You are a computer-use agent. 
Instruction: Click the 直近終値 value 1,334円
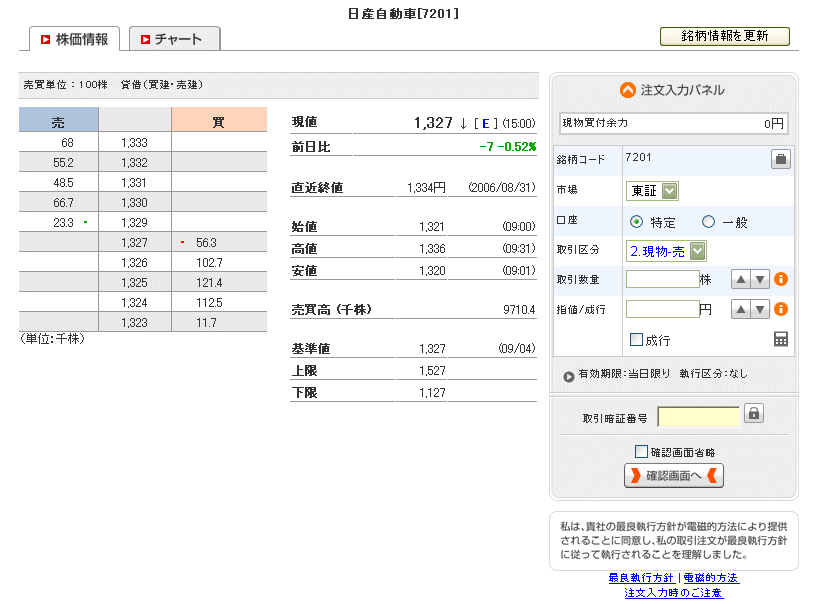(x=426, y=188)
